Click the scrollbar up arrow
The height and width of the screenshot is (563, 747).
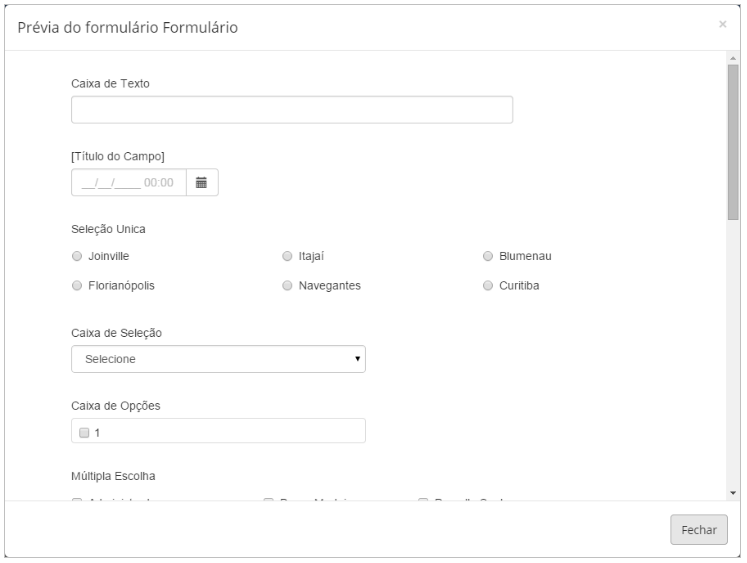(733, 58)
